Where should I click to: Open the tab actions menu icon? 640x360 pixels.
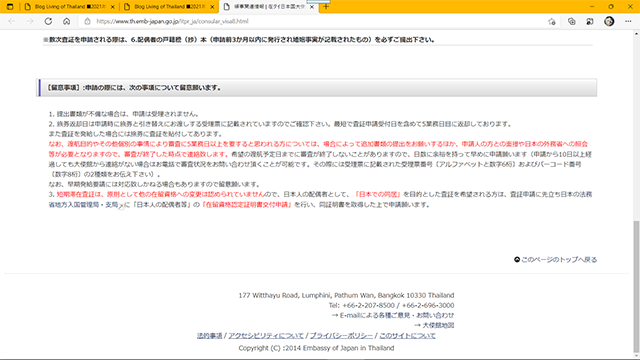coord(10,7)
